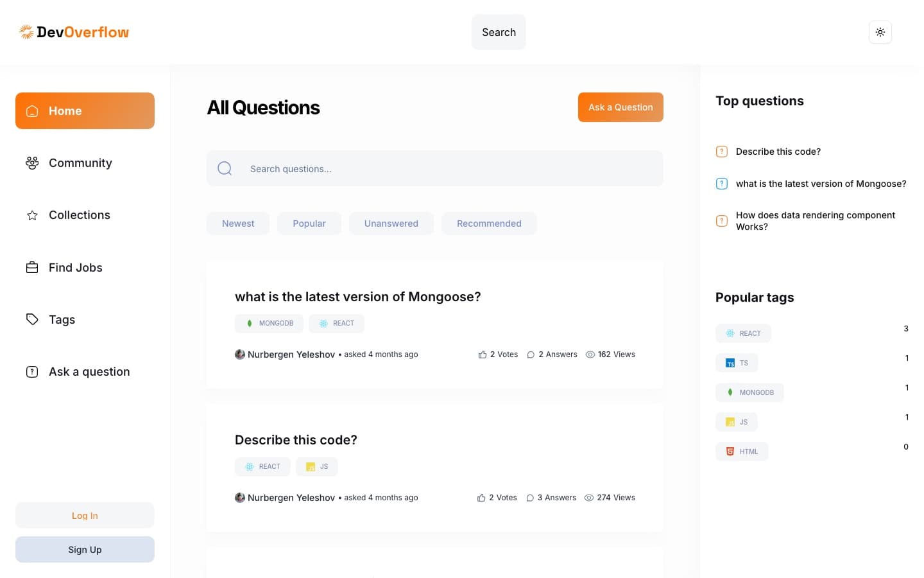
Task: Click question icon beside data rendering question
Action: 722,221
